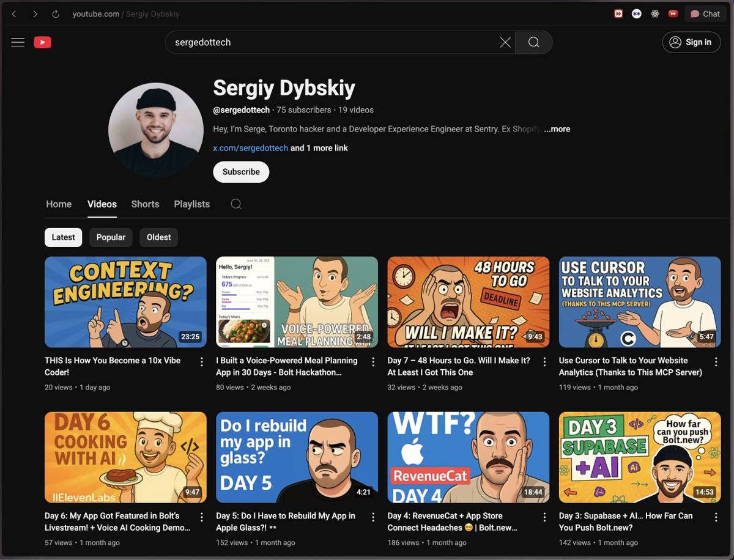Click the Sign in button

691,42
